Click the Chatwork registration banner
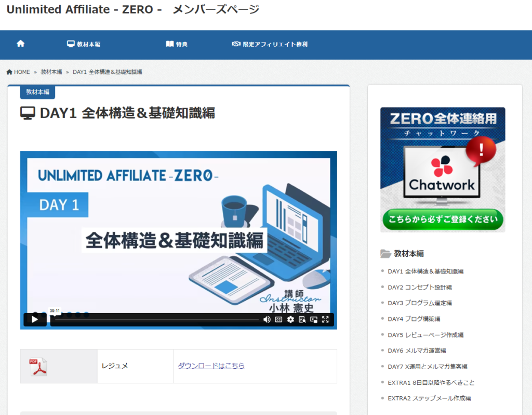The width and height of the screenshot is (532, 415). (x=443, y=170)
